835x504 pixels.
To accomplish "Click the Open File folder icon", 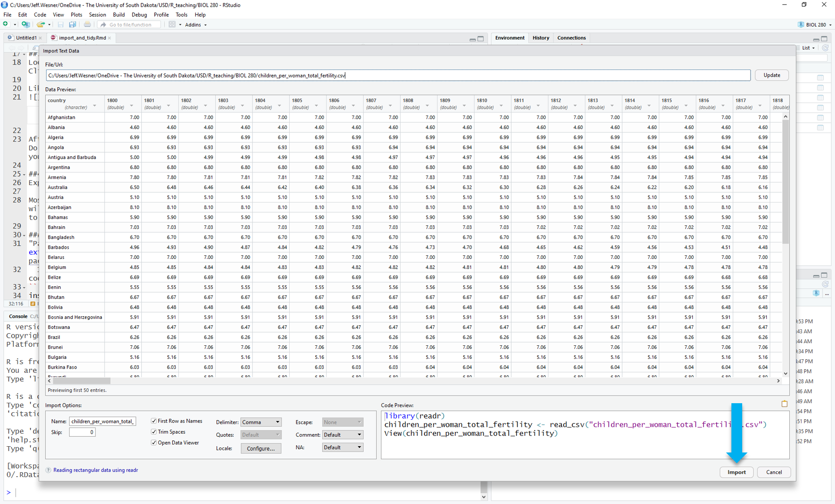I will (x=40, y=25).
